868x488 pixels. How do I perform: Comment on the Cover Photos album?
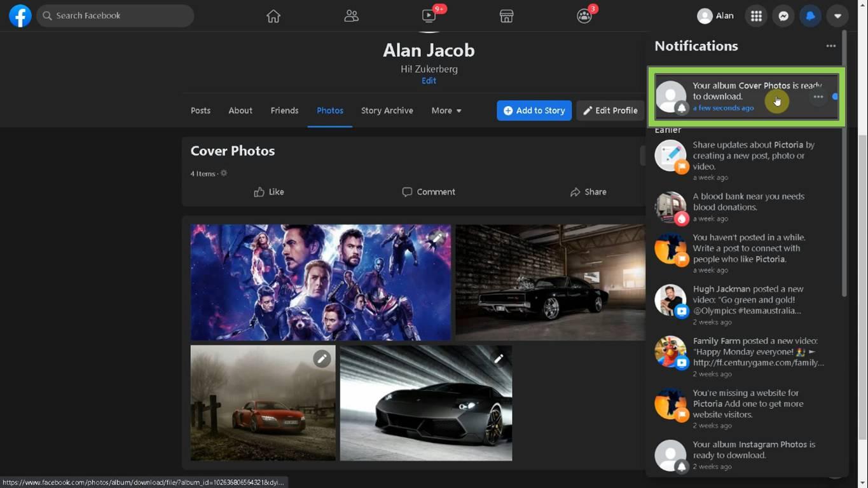click(428, 192)
